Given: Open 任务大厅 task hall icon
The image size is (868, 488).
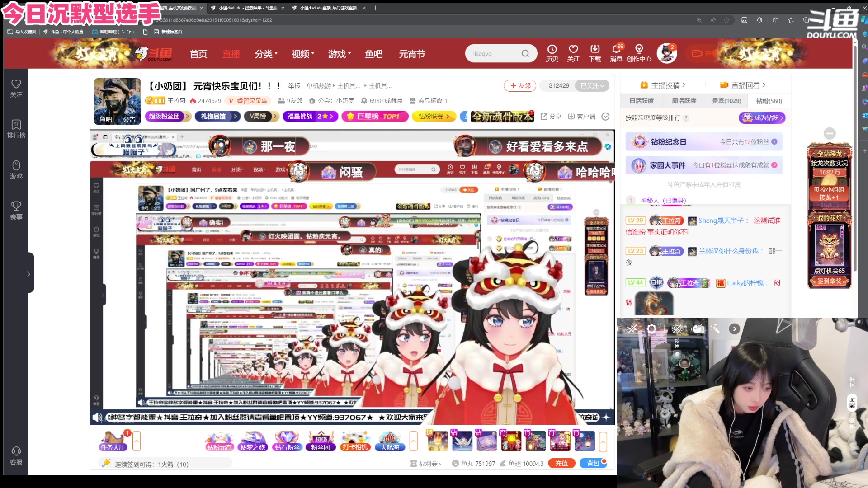Looking at the screenshot, I should coord(113,441).
